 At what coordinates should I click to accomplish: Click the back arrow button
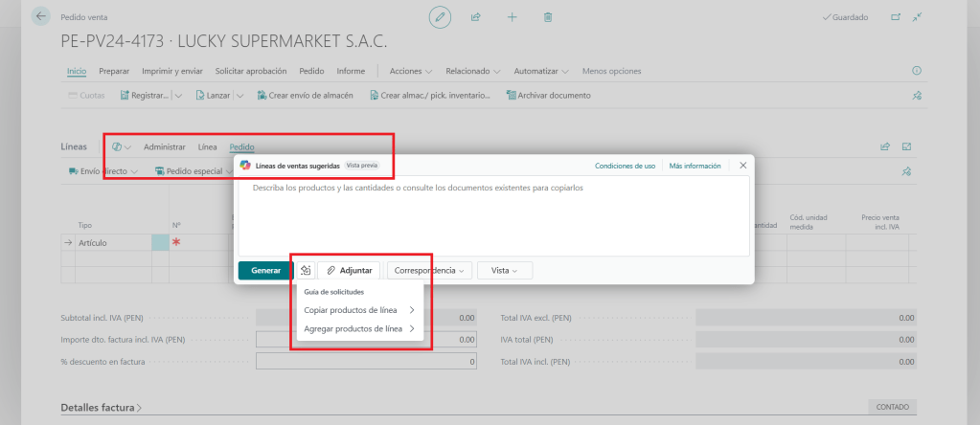[x=40, y=17]
